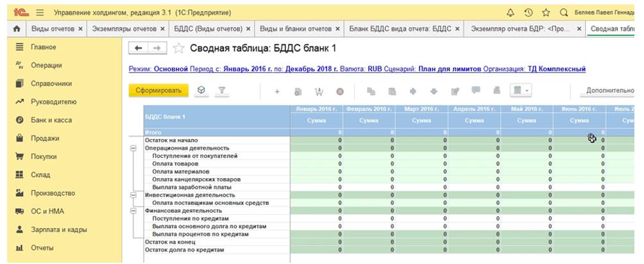This screenshot has height=264, width=644.
Task: Click Организация: ТД Комплексный link
Action: tap(535, 69)
